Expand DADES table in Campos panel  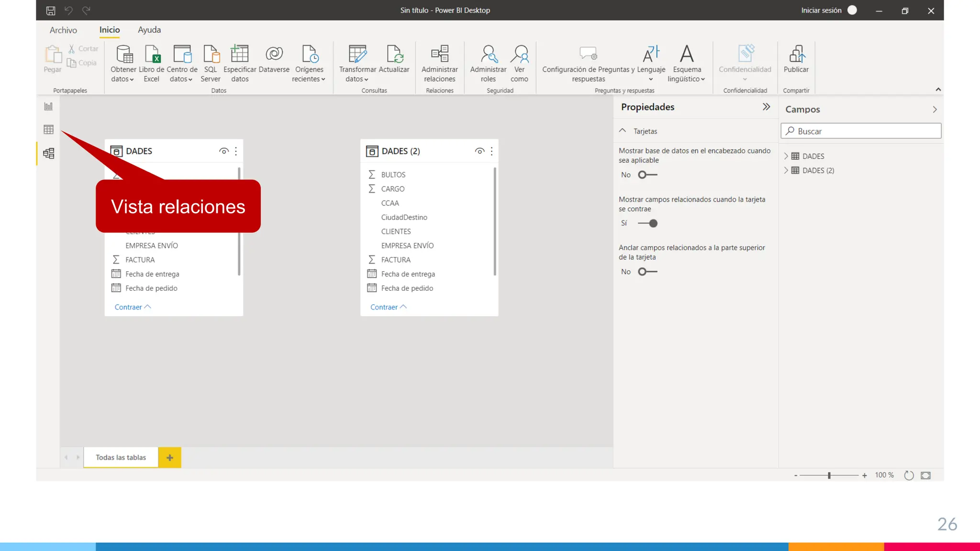click(x=786, y=156)
